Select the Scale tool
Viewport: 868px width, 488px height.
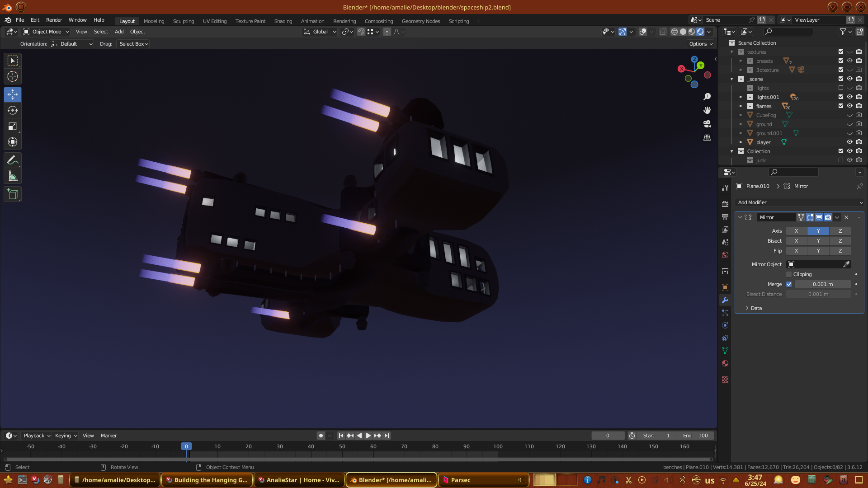[13, 127]
